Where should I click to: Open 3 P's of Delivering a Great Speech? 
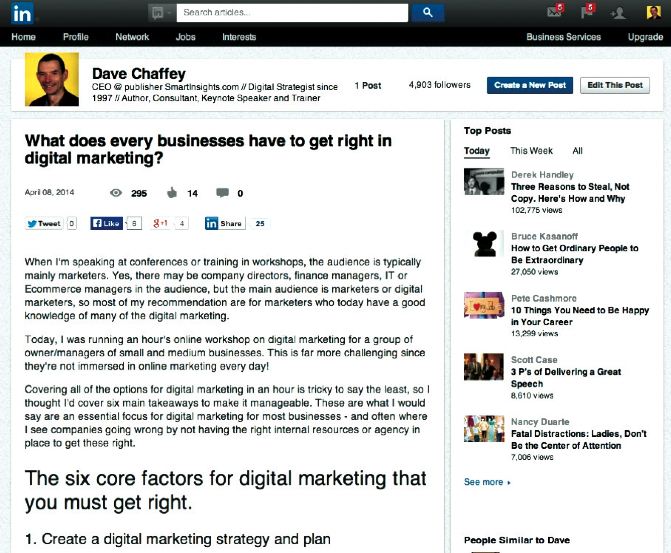[x=566, y=378]
